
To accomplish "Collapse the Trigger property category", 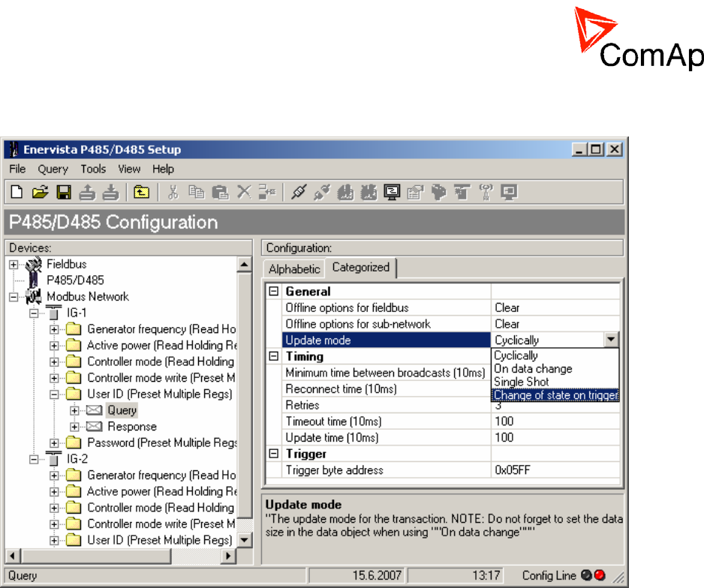I will [273, 454].
